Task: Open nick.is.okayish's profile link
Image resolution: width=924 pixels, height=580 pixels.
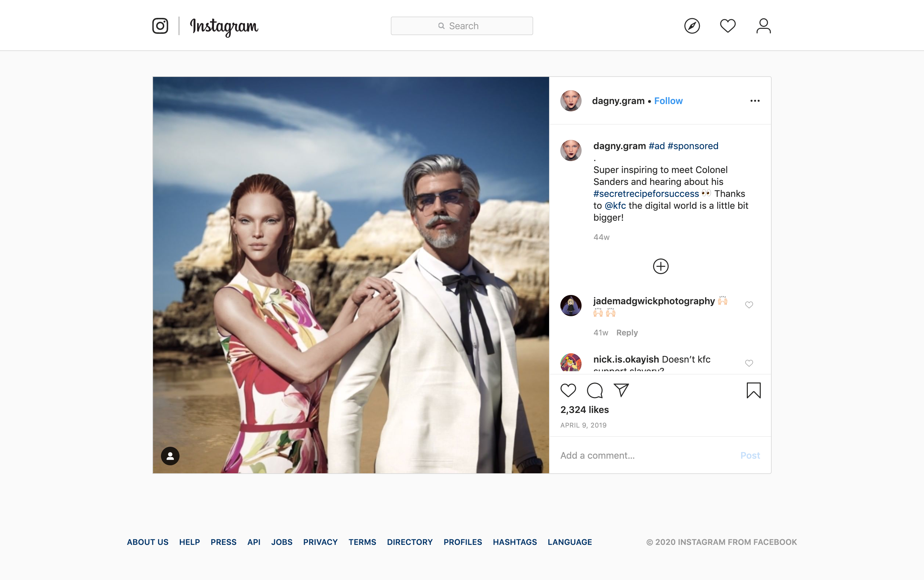Action: 626,359
